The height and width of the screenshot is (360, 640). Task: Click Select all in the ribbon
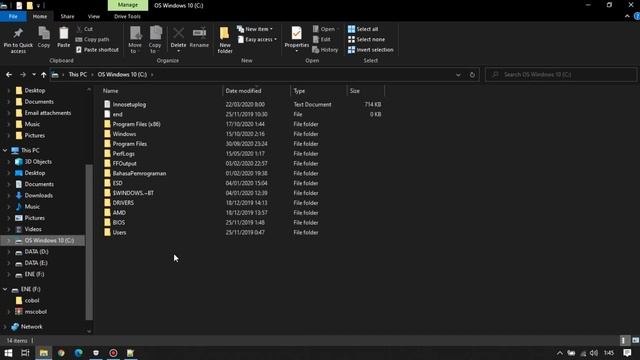(x=363, y=29)
